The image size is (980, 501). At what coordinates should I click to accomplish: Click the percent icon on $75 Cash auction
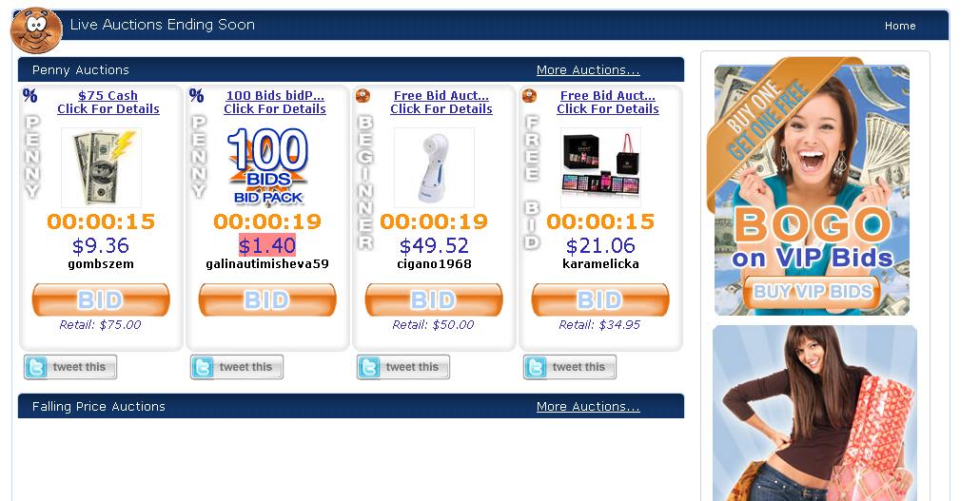(x=29, y=96)
